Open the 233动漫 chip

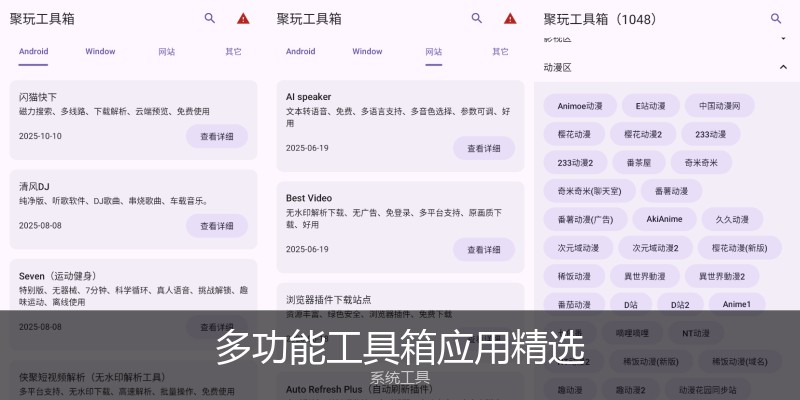710,134
